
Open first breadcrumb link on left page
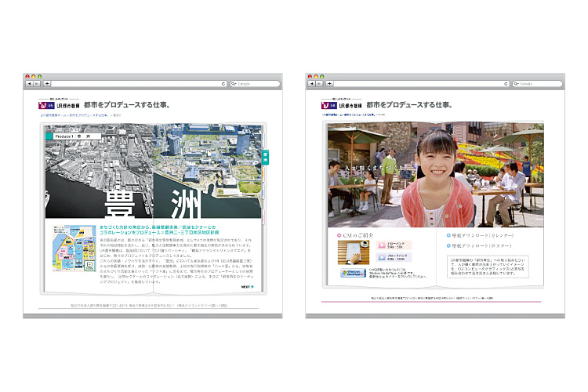(x=53, y=115)
